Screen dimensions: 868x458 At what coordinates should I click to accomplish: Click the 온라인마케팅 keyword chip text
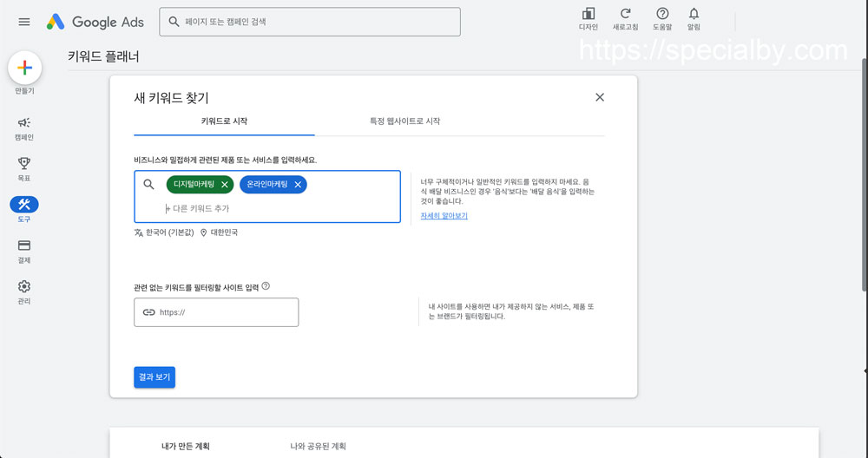tap(266, 184)
